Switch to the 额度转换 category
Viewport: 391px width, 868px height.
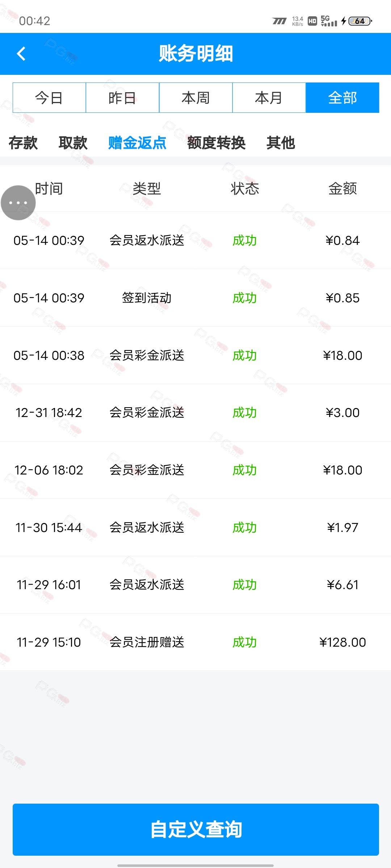(216, 143)
